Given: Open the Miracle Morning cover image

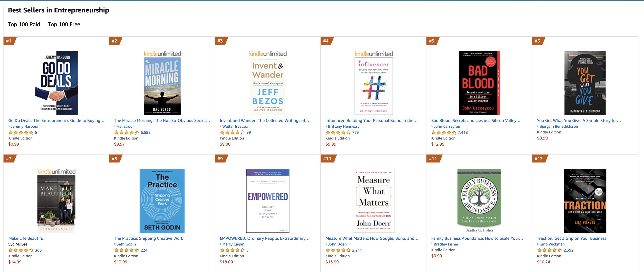Looking at the screenshot, I should point(162,86).
